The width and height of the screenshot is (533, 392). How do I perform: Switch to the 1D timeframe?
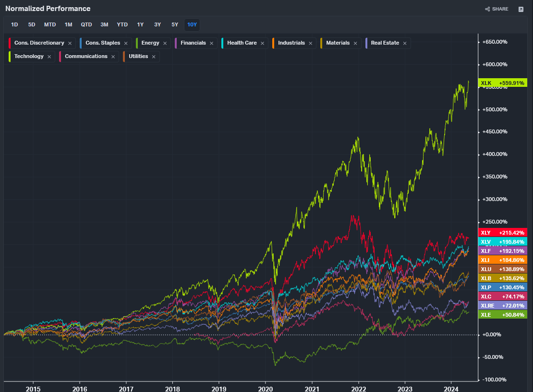pyautogui.click(x=14, y=24)
